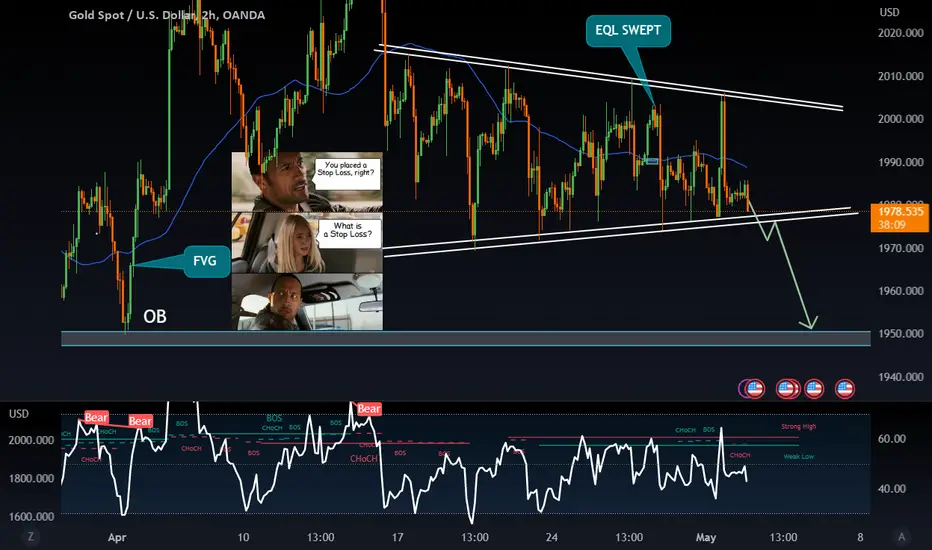Screen dimensions: 932x550
Task: Select the Stop Loss meme image on chart
Action: [307, 241]
